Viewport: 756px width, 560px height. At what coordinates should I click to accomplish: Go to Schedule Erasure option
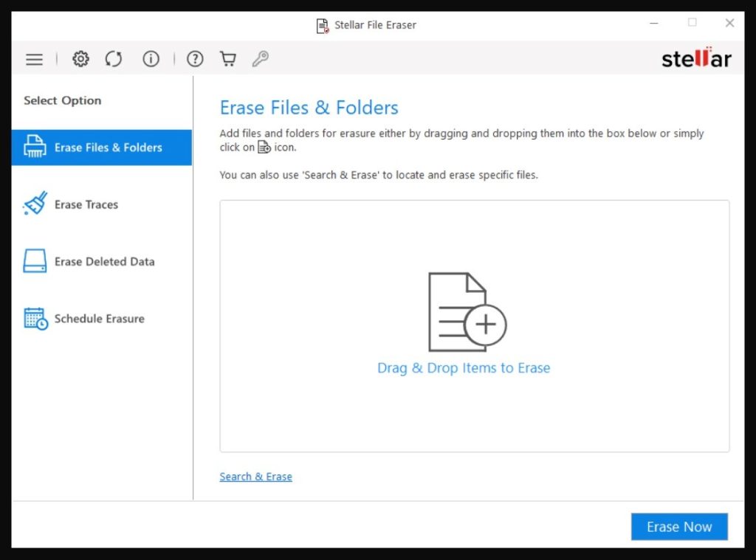[x=99, y=319]
